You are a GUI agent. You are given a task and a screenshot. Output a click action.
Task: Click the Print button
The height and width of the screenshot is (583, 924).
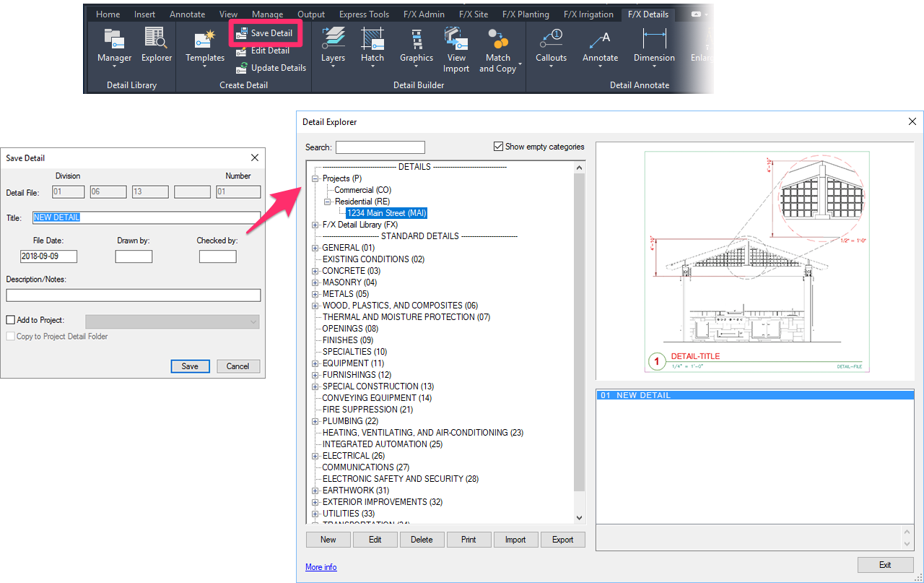[468, 540]
